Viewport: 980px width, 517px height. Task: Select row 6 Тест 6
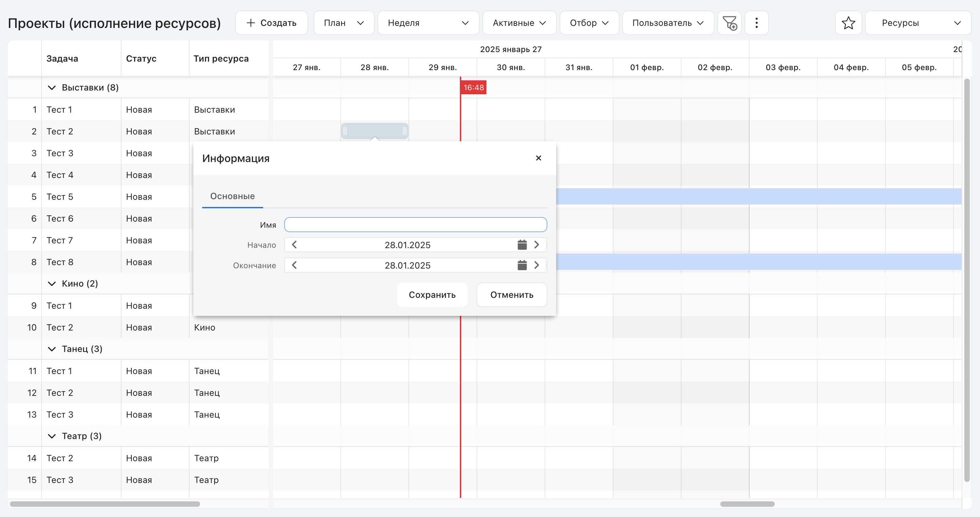101,219
